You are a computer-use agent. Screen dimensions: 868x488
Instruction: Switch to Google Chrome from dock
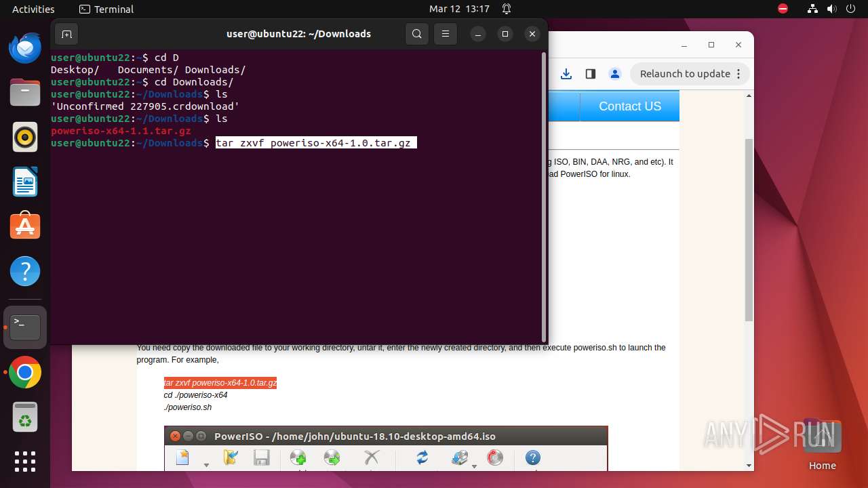pyautogui.click(x=25, y=373)
